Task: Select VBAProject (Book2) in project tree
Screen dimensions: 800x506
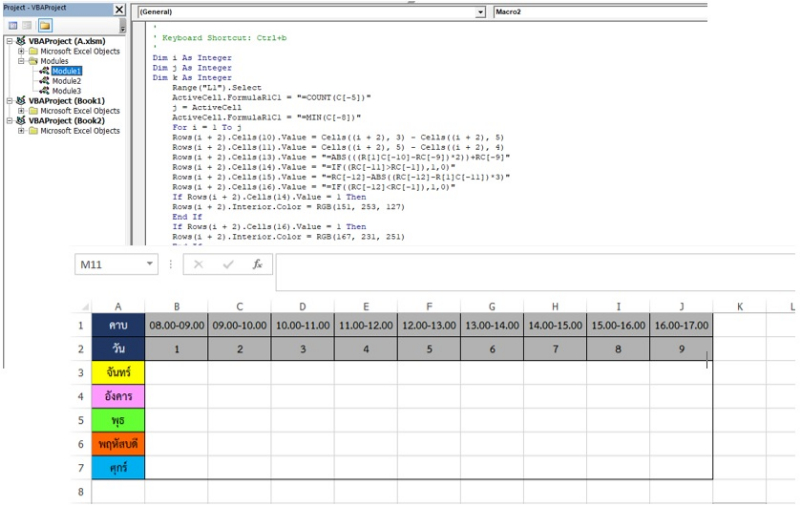Action: [x=66, y=120]
